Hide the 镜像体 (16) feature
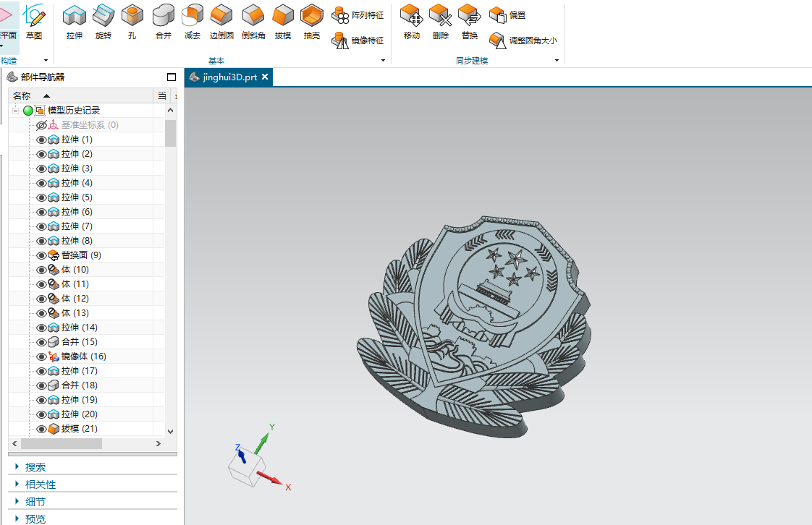This screenshot has height=525, width=812. (x=41, y=357)
